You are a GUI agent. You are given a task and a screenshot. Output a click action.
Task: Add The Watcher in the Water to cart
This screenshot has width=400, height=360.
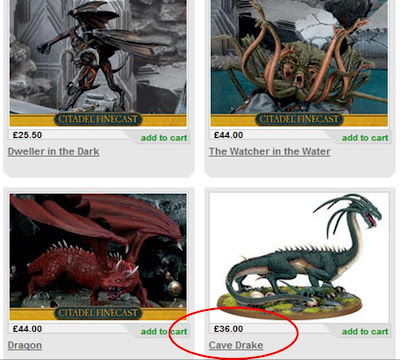coord(365,138)
